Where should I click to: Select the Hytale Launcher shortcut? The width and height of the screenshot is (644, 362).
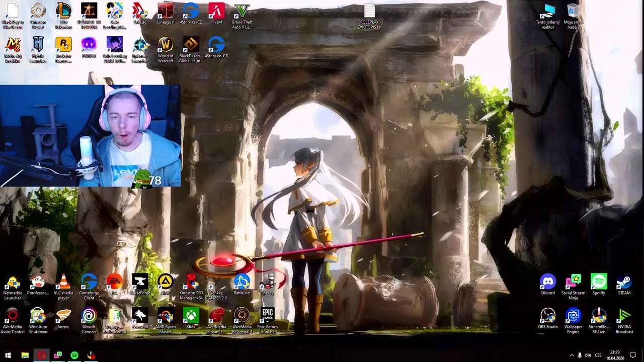click(x=38, y=50)
